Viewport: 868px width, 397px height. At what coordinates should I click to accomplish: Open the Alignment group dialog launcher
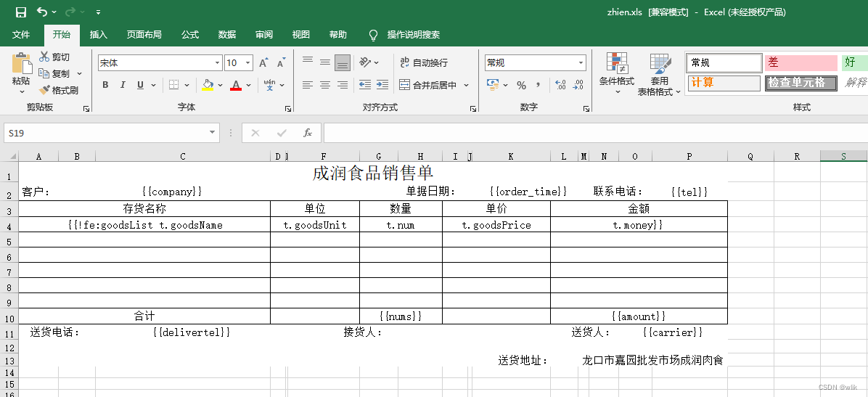472,109
